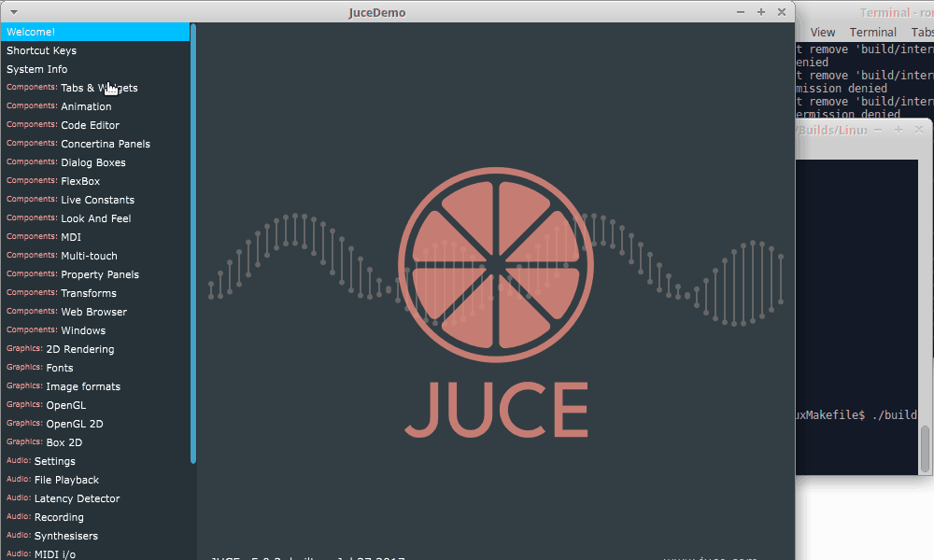Show the System Info page
934x560 pixels.
pos(95,69)
